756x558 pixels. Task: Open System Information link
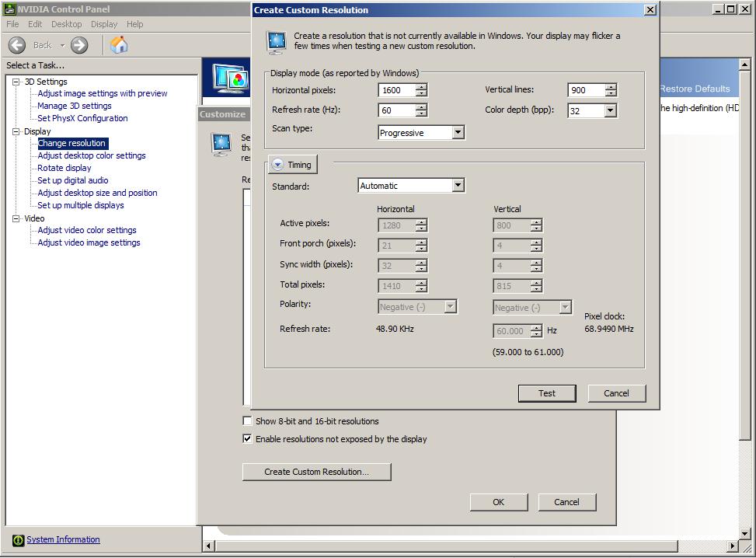point(63,539)
